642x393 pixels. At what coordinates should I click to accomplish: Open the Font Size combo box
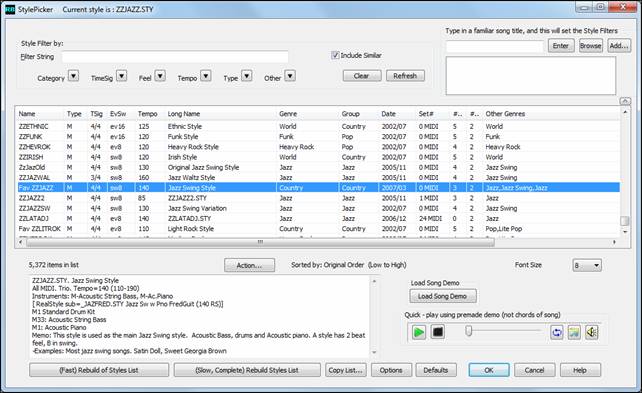coord(587,265)
